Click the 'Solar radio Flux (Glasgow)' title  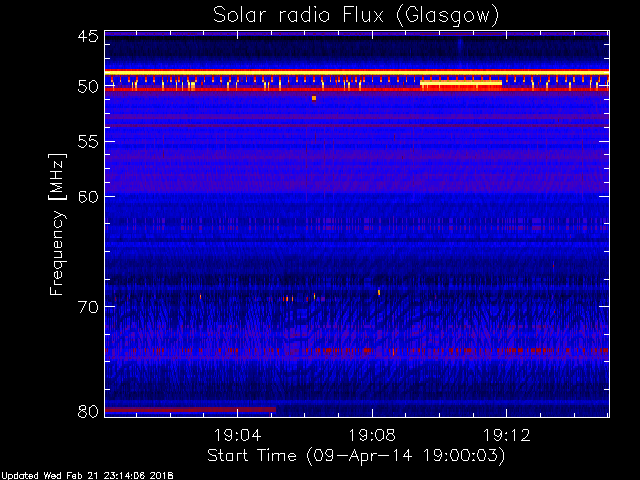[356, 16]
